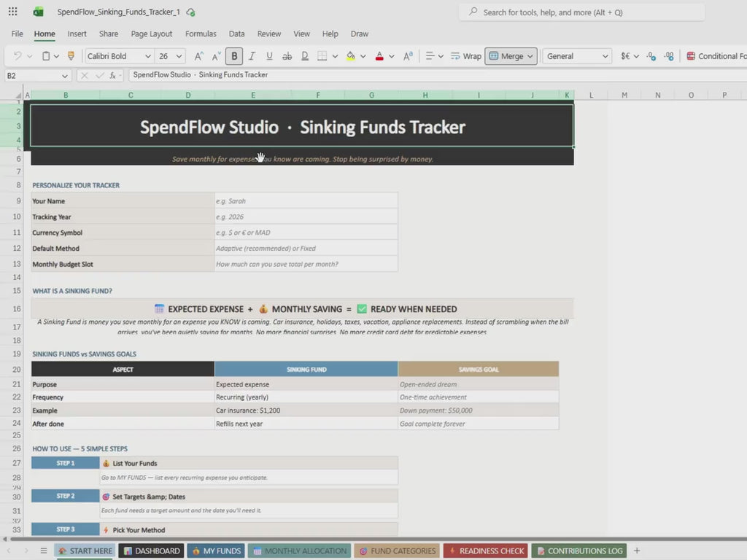Open alignment dropdown arrow

click(x=441, y=56)
